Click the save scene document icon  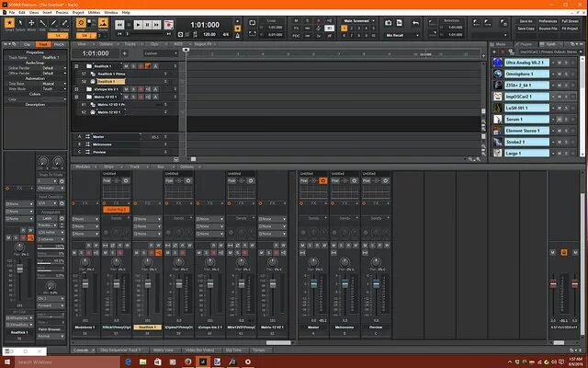coord(400,23)
